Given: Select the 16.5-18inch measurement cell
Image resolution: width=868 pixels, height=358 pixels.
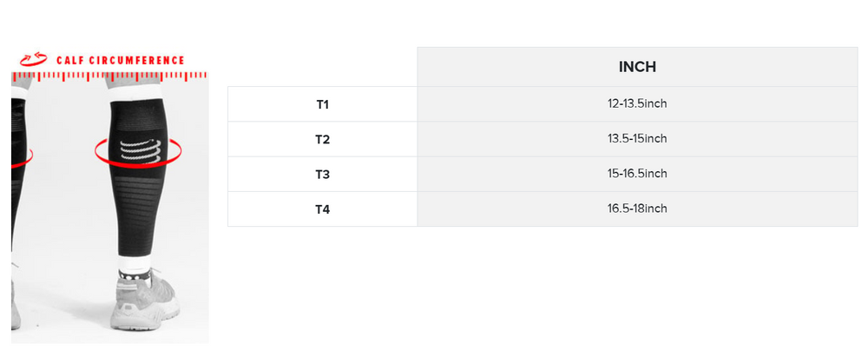Looking at the screenshot, I should 637,209.
